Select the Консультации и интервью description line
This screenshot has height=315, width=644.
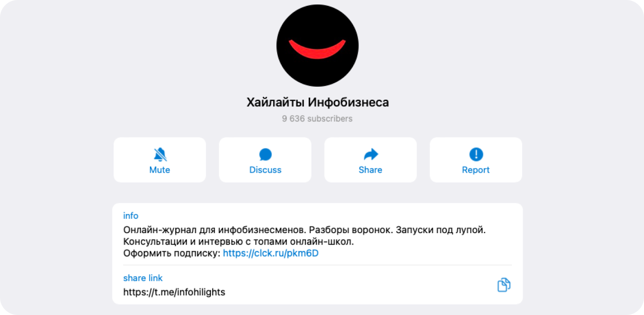point(238,242)
